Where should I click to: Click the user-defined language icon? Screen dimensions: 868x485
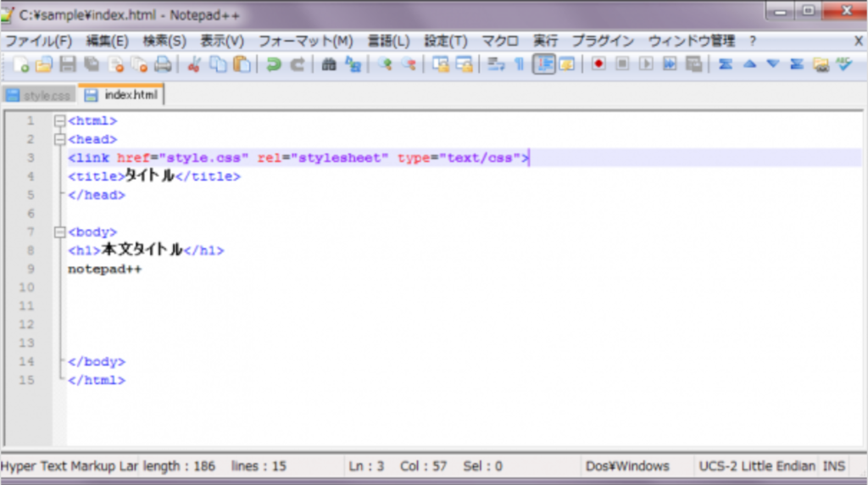(x=567, y=64)
